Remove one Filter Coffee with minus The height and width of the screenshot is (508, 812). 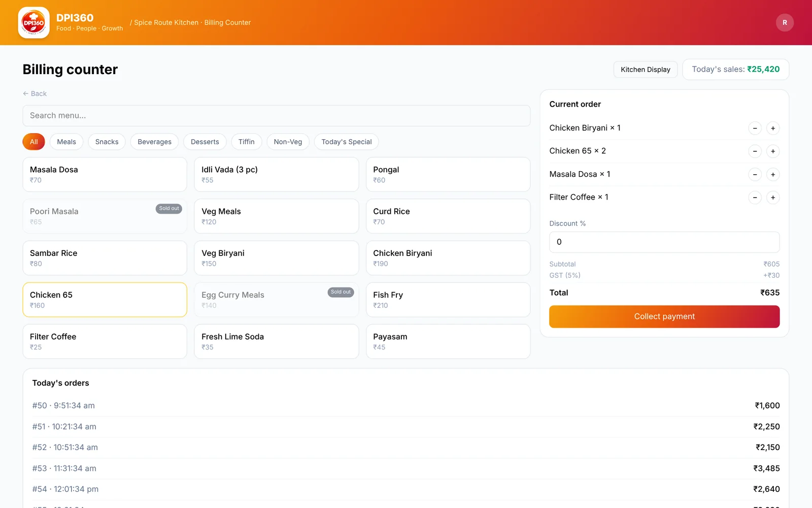(x=755, y=197)
